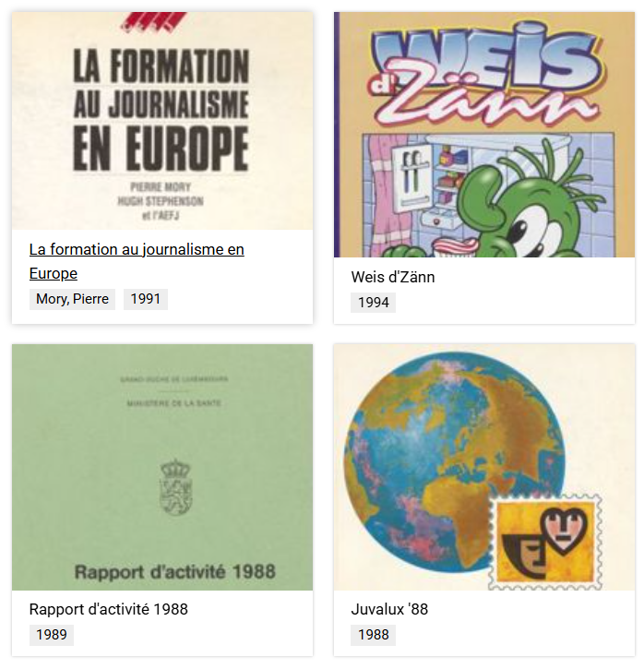
Task: Select the 1994 year tag
Action: click(x=373, y=303)
